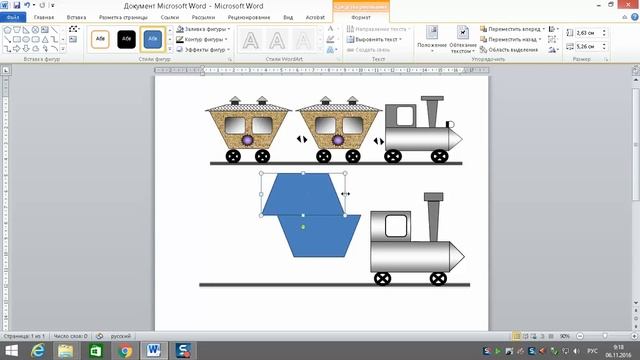
Task: Open the Windows Start menu
Action: click(x=12, y=351)
